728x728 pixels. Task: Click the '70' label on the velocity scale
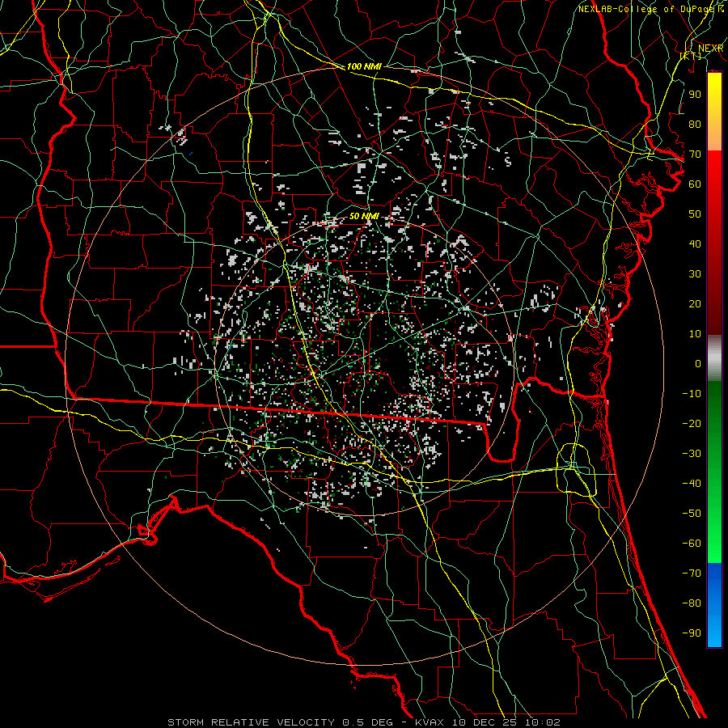coord(695,154)
